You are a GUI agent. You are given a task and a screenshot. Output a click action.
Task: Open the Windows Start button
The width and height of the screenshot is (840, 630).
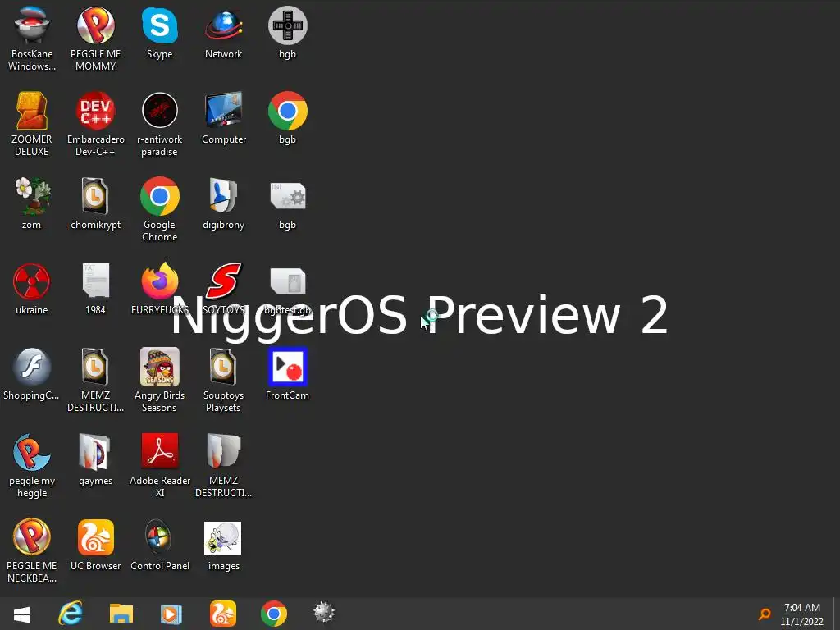pyautogui.click(x=21, y=614)
